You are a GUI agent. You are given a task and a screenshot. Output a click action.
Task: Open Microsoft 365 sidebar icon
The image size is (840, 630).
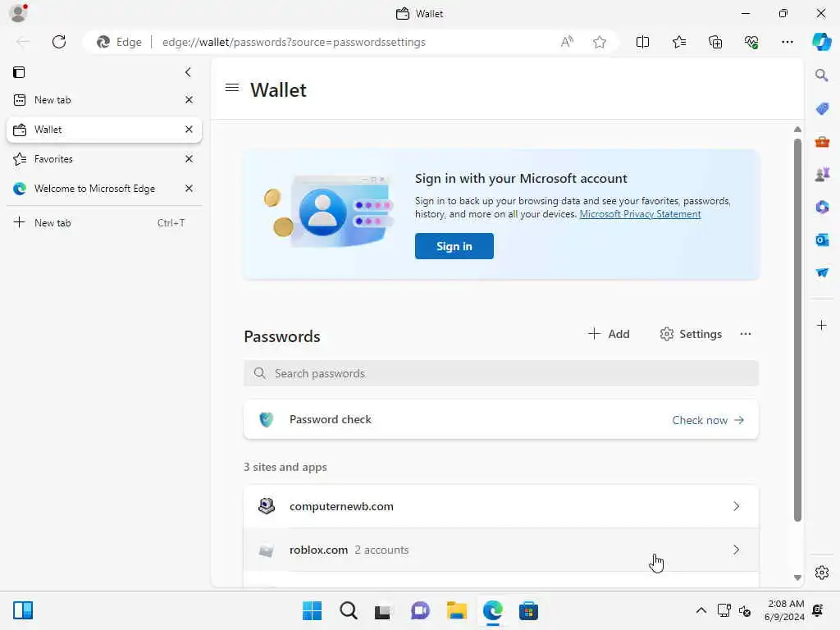(x=822, y=207)
